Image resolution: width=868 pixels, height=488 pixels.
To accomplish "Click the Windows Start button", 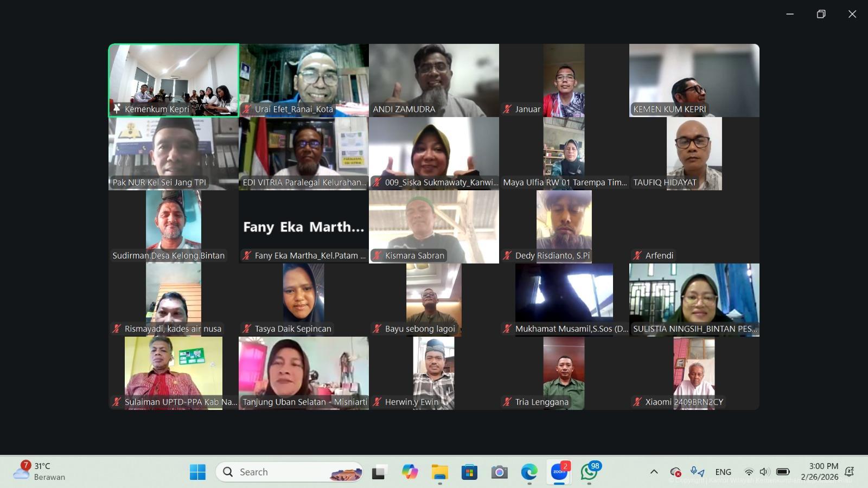I will click(197, 472).
